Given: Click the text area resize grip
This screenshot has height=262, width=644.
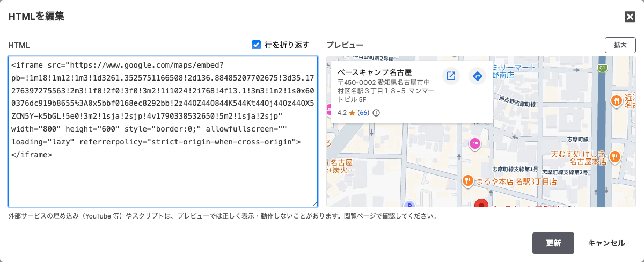Looking at the screenshot, I should point(314,203).
